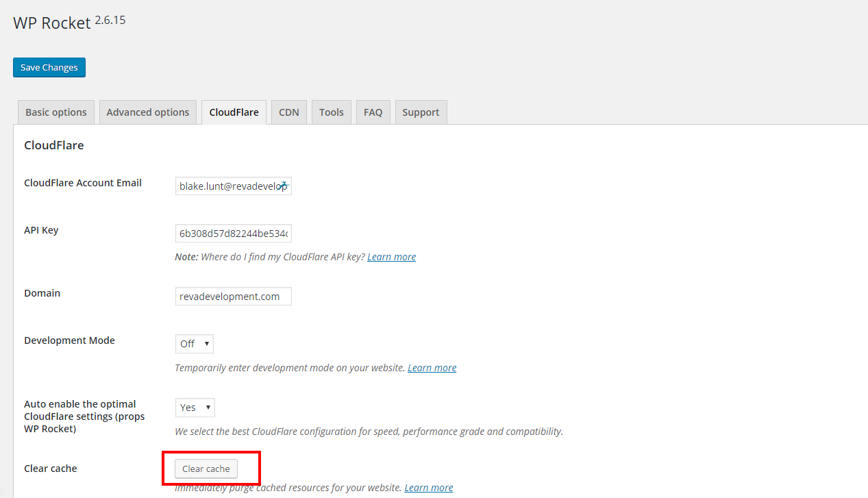Open Learn more link about purging cache
868x498 pixels.
[429, 488]
